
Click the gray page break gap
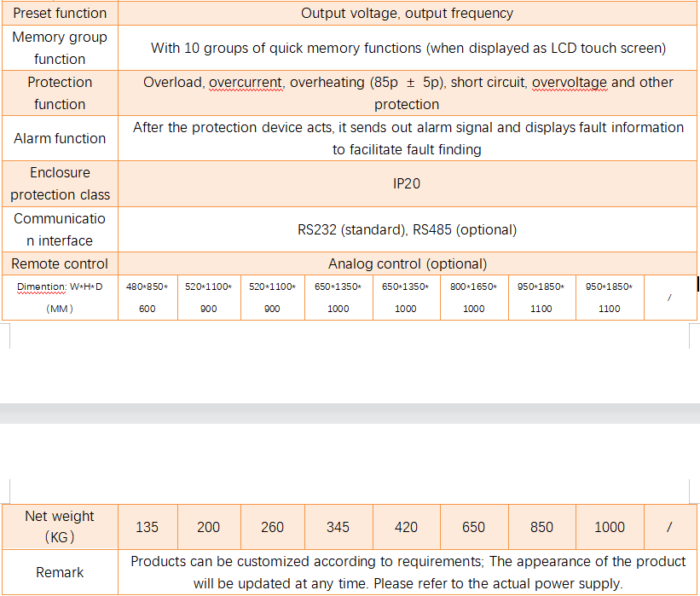pos(350,414)
